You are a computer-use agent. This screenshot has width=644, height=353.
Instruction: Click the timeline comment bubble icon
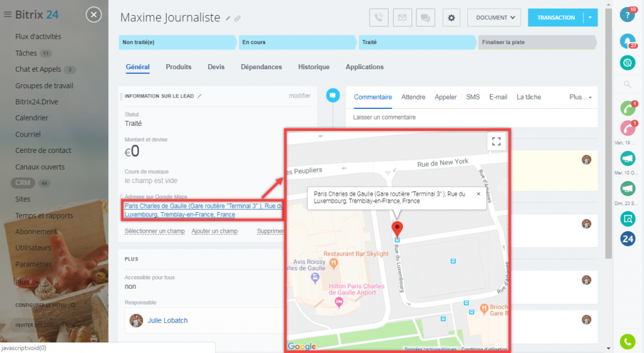tap(333, 96)
